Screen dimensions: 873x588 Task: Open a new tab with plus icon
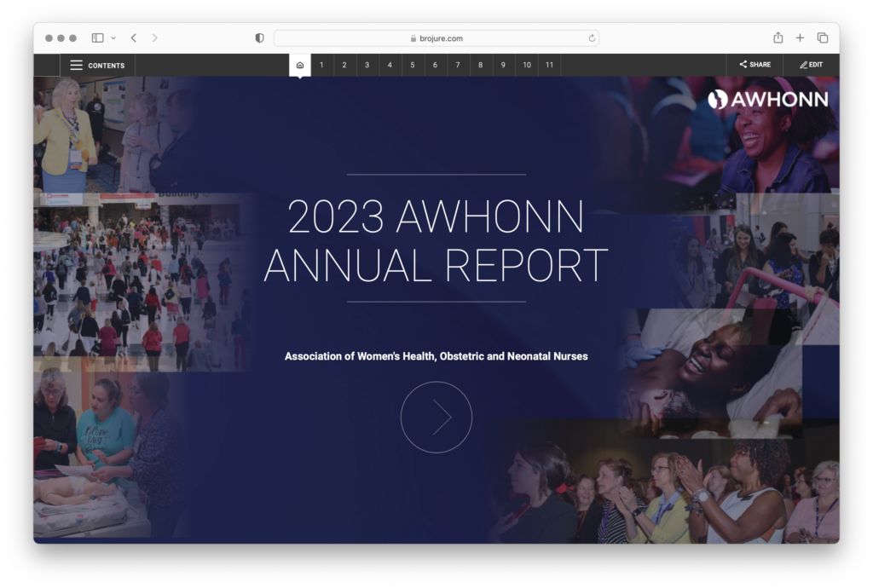pos(800,37)
